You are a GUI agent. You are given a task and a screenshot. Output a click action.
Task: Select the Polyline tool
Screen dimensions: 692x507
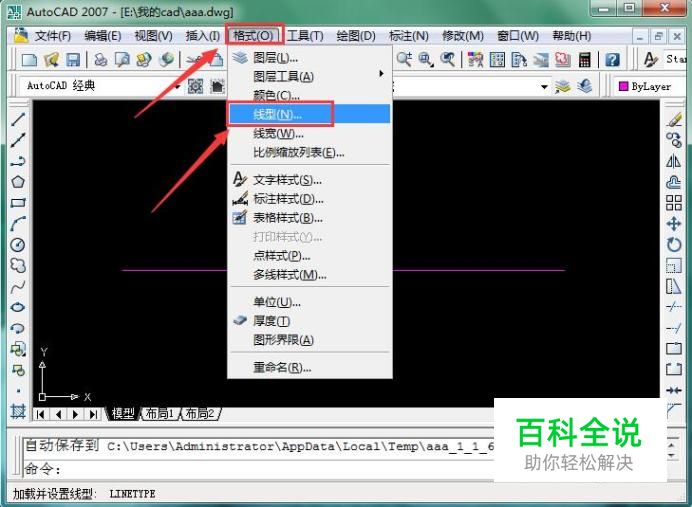(x=18, y=161)
